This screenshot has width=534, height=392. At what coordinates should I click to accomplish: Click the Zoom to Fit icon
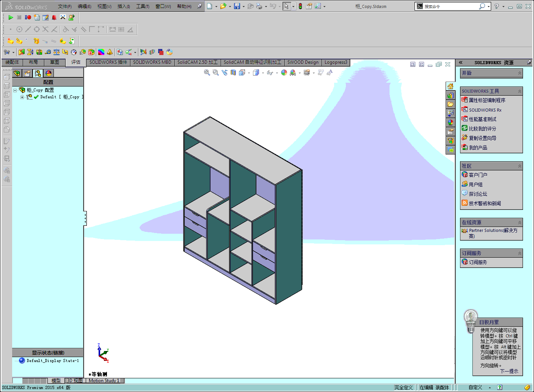[x=207, y=72]
